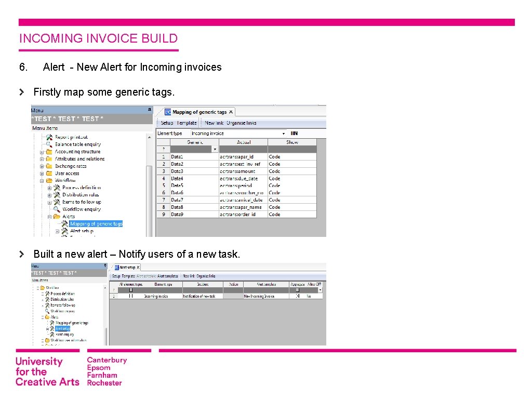Click the Organise links command

point(241,123)
